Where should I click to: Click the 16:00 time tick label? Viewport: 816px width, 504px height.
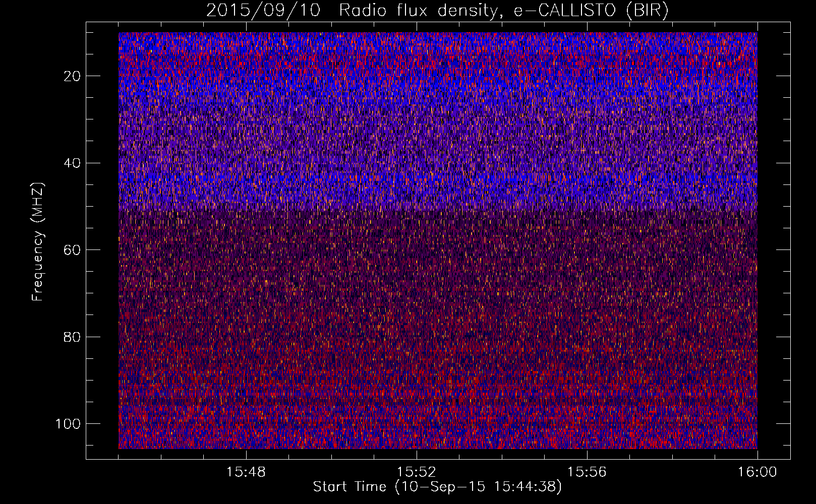(757, 472)
